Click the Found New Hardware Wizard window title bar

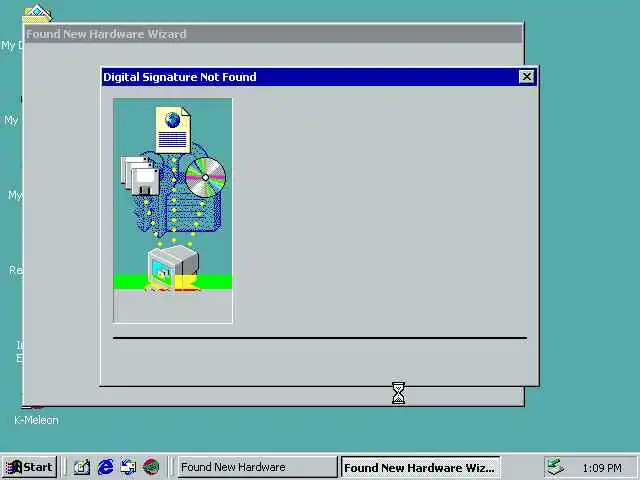tap(273, 34)
